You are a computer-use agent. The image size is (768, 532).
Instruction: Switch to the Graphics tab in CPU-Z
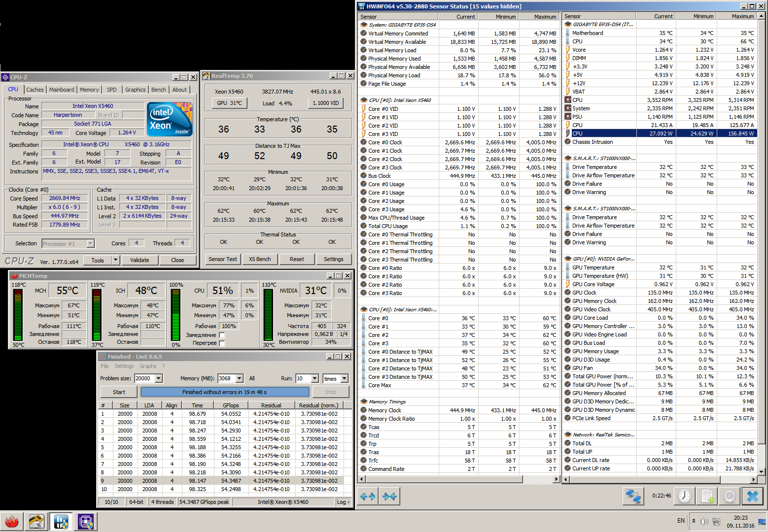click(135, 90)
